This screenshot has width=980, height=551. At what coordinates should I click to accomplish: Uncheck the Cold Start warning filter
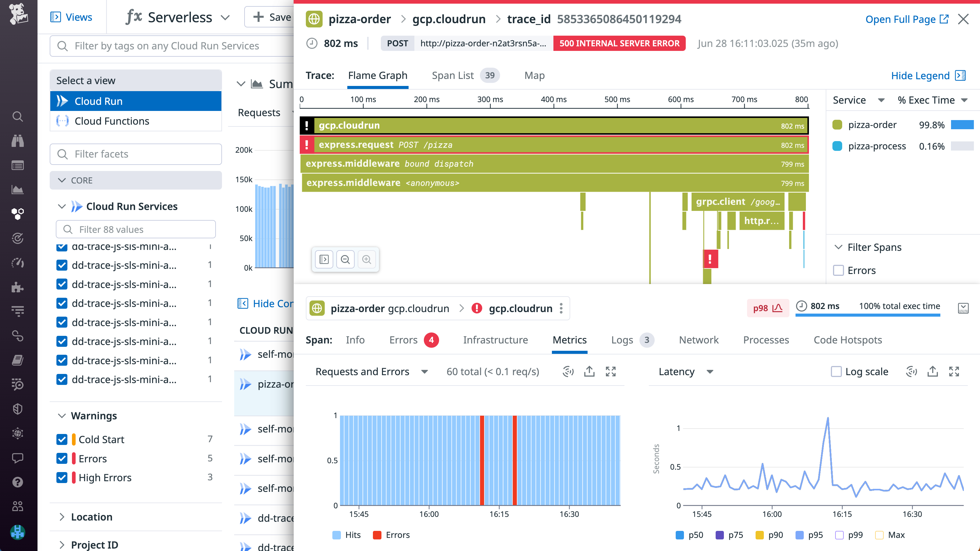coord(62,439)
